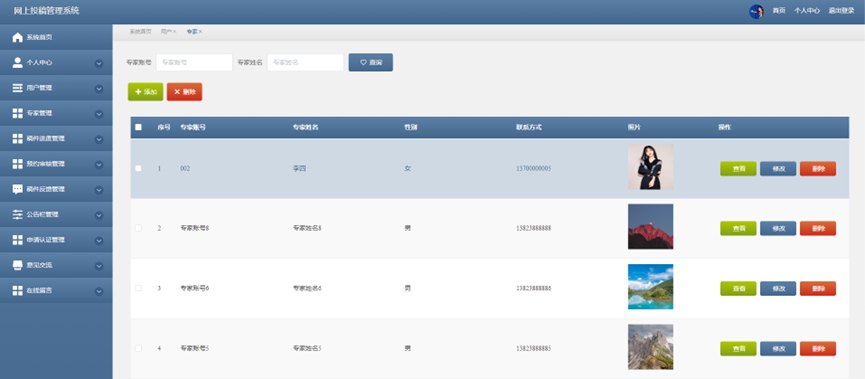Click the grid icon beside 稿件进度管理
This screenshot has width=865, height=379.
point(18,138)
